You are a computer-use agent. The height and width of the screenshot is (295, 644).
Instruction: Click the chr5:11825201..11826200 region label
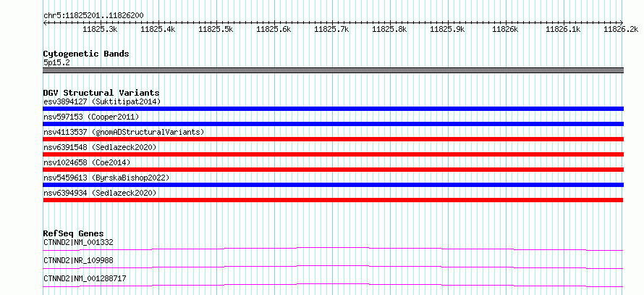93,16
